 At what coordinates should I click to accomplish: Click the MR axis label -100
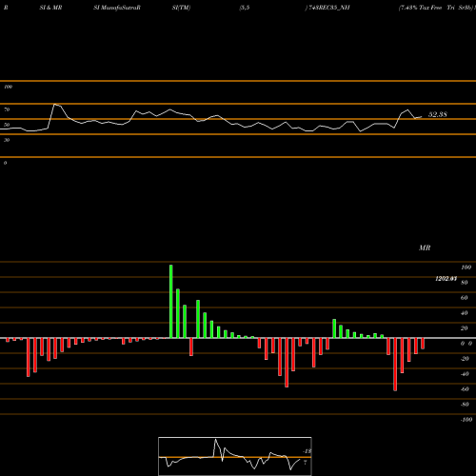pyautogui.click(x=466, y=420)
